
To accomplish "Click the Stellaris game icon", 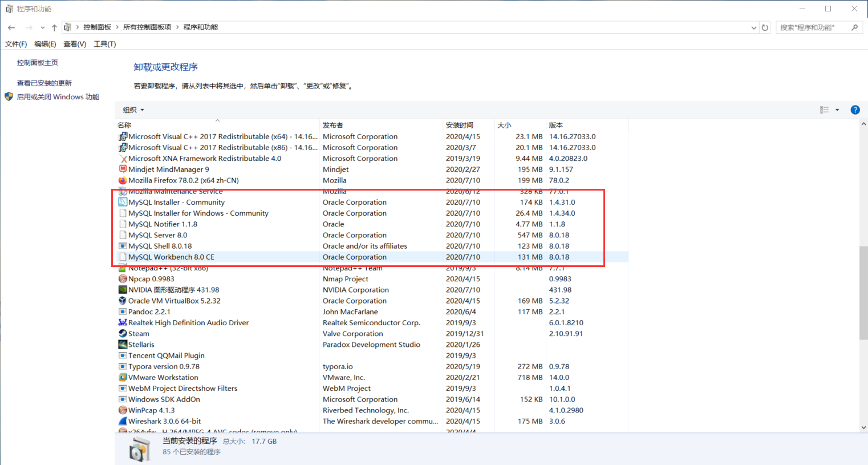I will point(123,345).
